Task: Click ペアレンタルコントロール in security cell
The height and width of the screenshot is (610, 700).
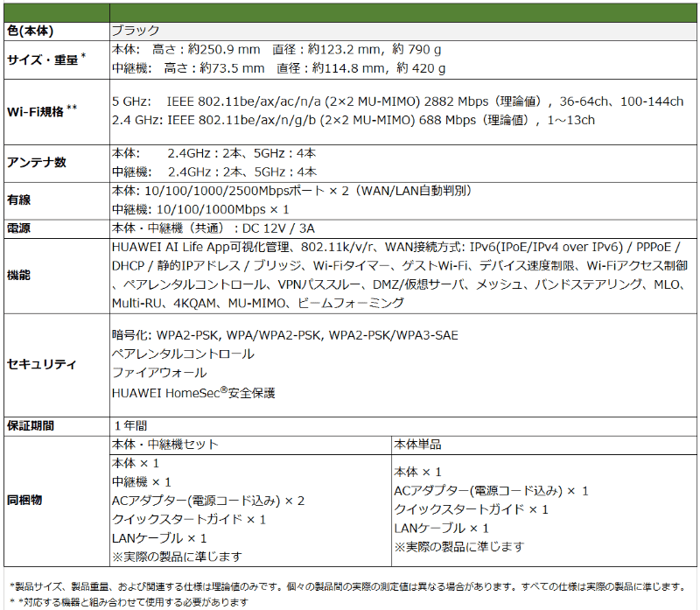Action: 183,354
